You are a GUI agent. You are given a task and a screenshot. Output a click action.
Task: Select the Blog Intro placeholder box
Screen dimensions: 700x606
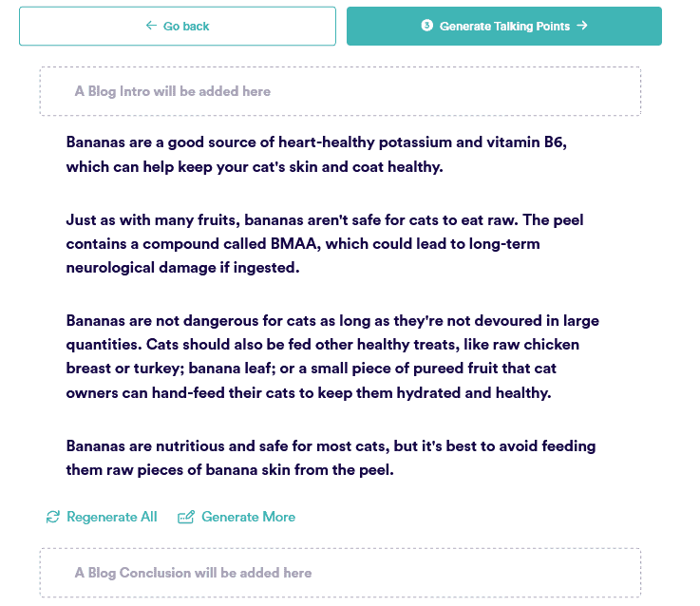coord(340,91)
